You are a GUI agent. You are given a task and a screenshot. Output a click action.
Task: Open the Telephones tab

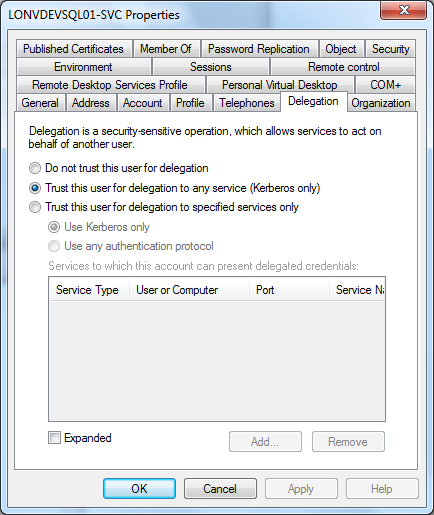tap(247, 103)
